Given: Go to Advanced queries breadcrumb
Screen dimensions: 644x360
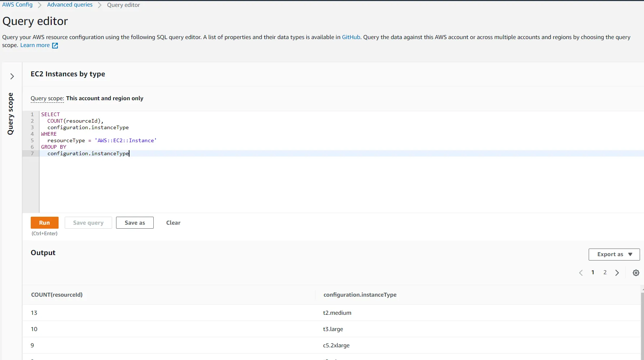Looking at the screenshot, I should 70,5.
